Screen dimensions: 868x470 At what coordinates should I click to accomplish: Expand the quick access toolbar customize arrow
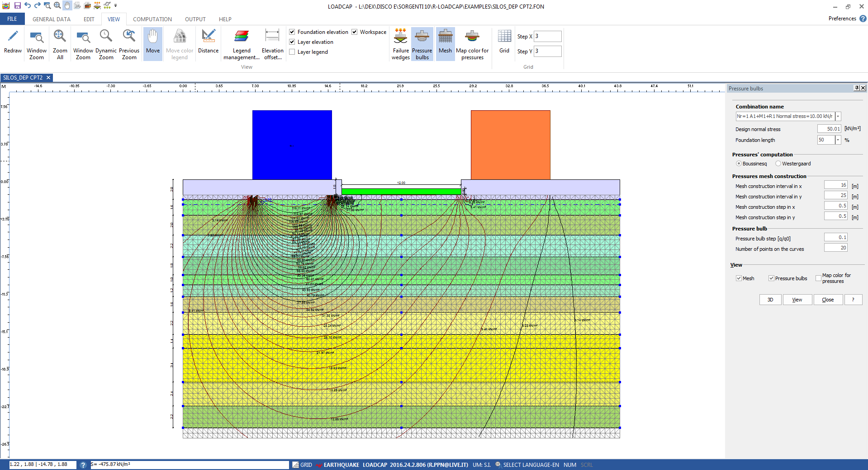[116, 5]
